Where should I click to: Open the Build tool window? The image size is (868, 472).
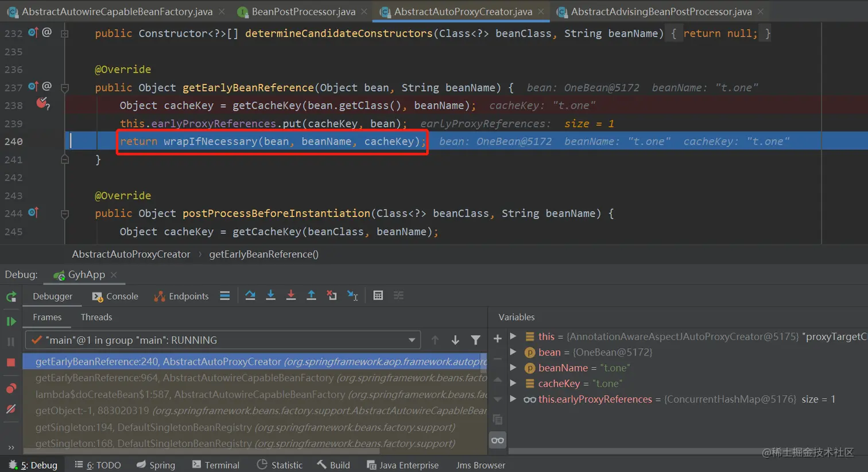pos(334,465)
